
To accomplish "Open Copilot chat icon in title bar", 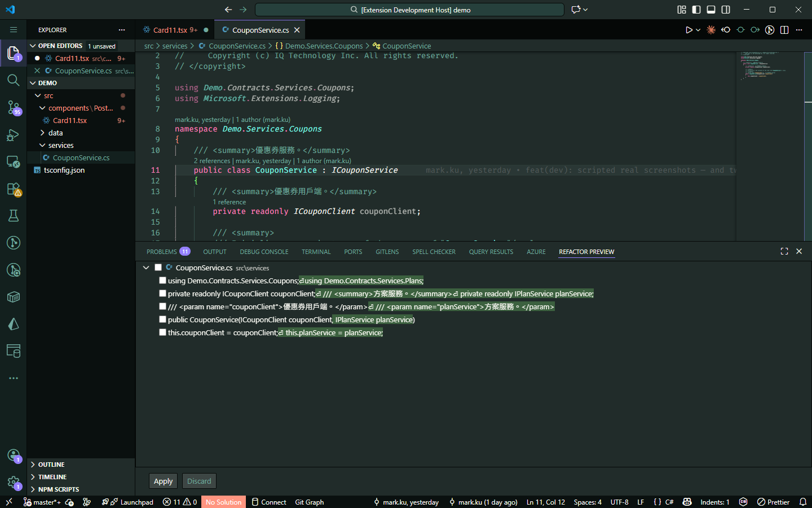I will [576, 10].
